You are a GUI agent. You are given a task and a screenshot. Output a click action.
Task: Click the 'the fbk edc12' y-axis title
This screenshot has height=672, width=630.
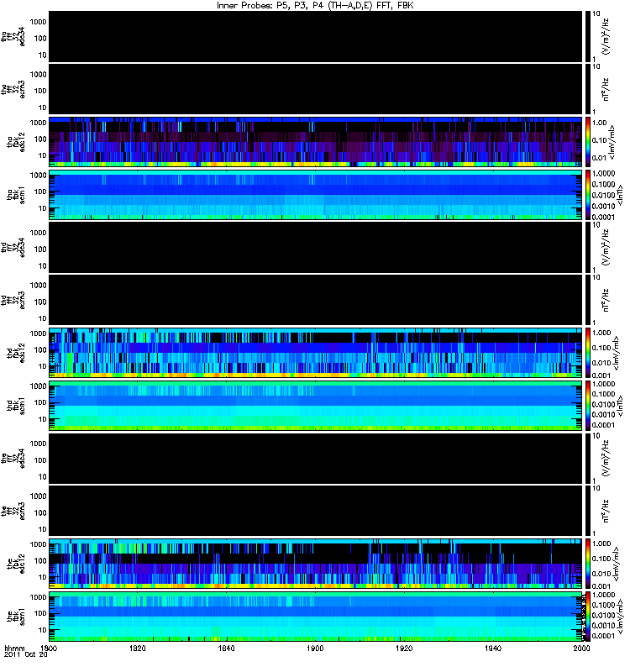(16, 564)
